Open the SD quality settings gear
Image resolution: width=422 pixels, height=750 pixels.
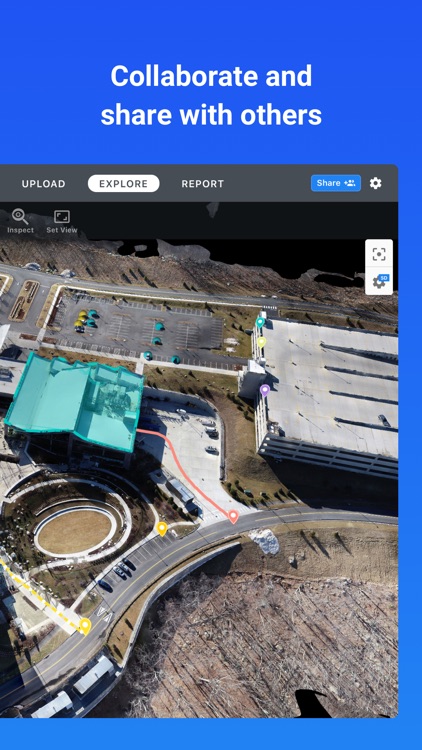click(x=379, y=282)
